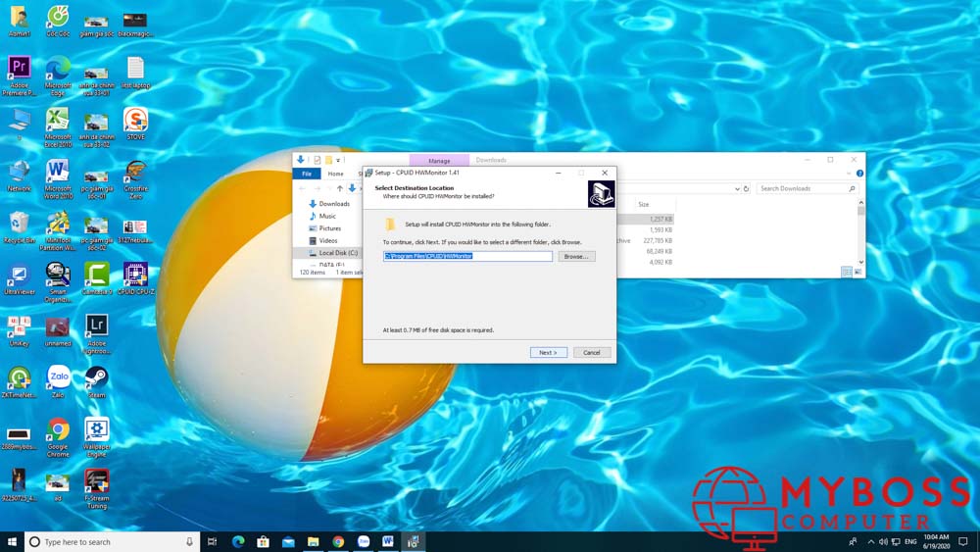This screenshot has height=552, width=980.
Task: Open the Network desktop icon
Action: point(19,176)
